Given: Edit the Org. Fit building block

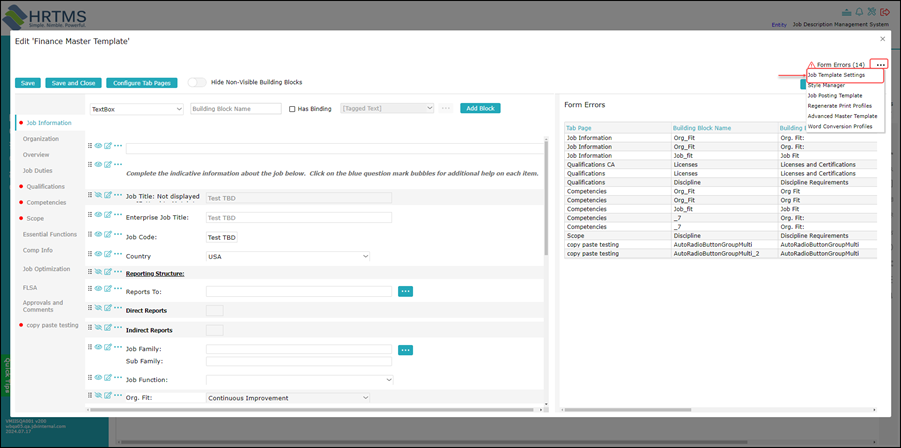Looking at the screenshot, I should 107,395.
